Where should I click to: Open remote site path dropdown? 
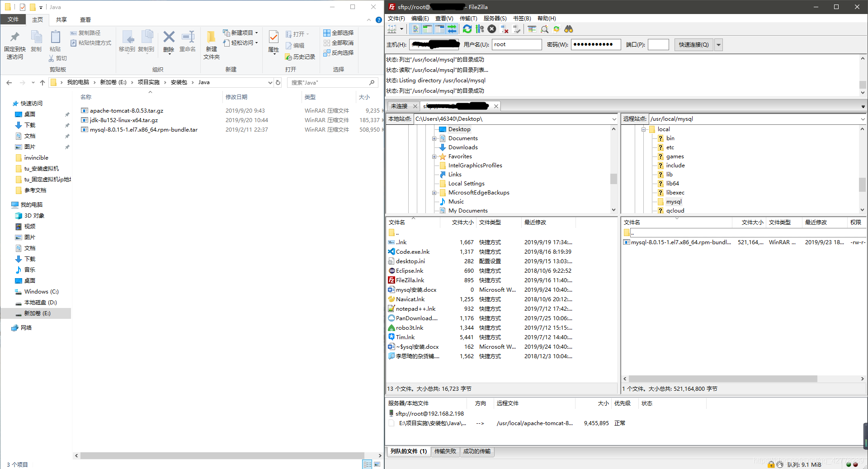pos(863,119)
